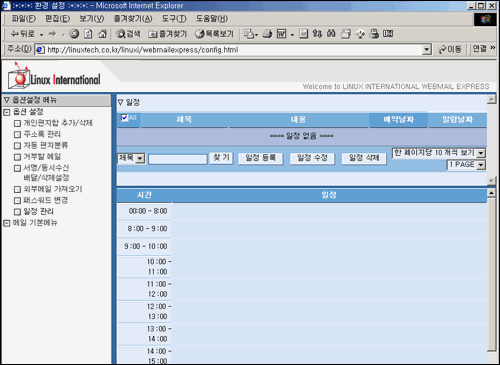This screenshot has width=500, height=365.
Task: Open 개인편지함 추가/삭제 in sidebar
Action: pyautogui.click(x=58, y=123)
